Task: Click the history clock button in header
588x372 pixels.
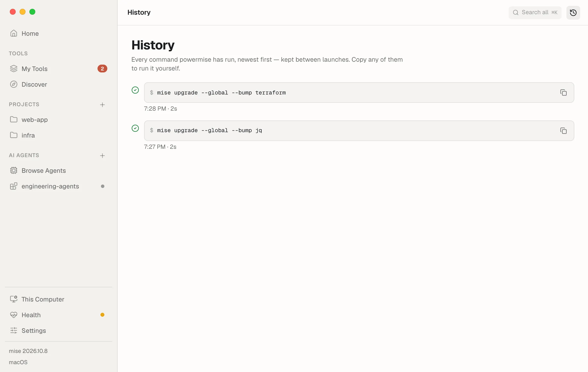Action: pyautogui.click(x=573, y=12)
